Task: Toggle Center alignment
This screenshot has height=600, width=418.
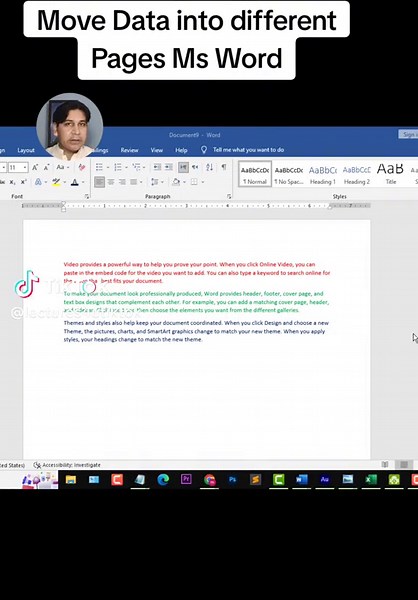Action: click(x=111, y=182)
